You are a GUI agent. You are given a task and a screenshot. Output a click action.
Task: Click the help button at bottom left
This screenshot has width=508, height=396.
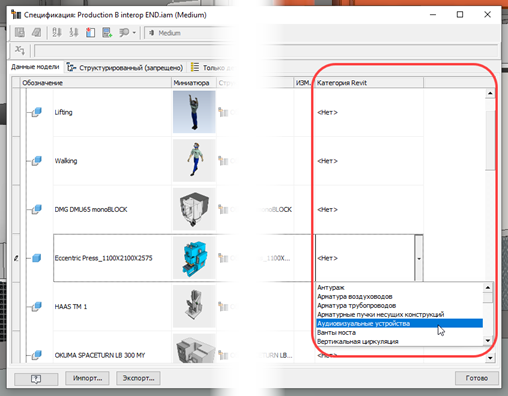(36, 379)
